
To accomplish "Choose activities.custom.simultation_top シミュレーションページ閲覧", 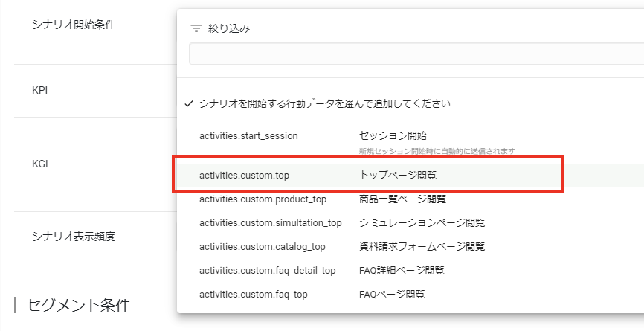I will pos(410,223).
